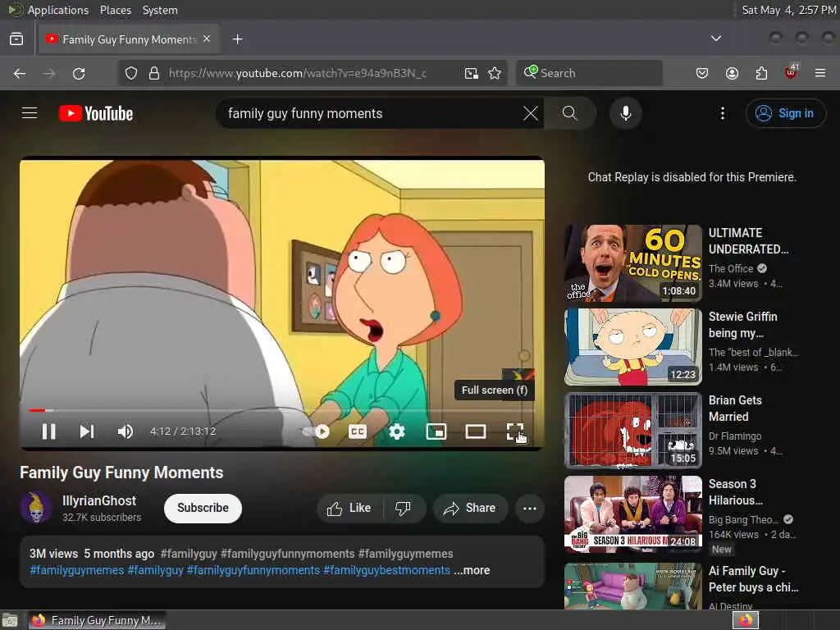The image size is (840, 630).
Task: Start voice search with the microphone icon
Action: (x=625, y=113)
